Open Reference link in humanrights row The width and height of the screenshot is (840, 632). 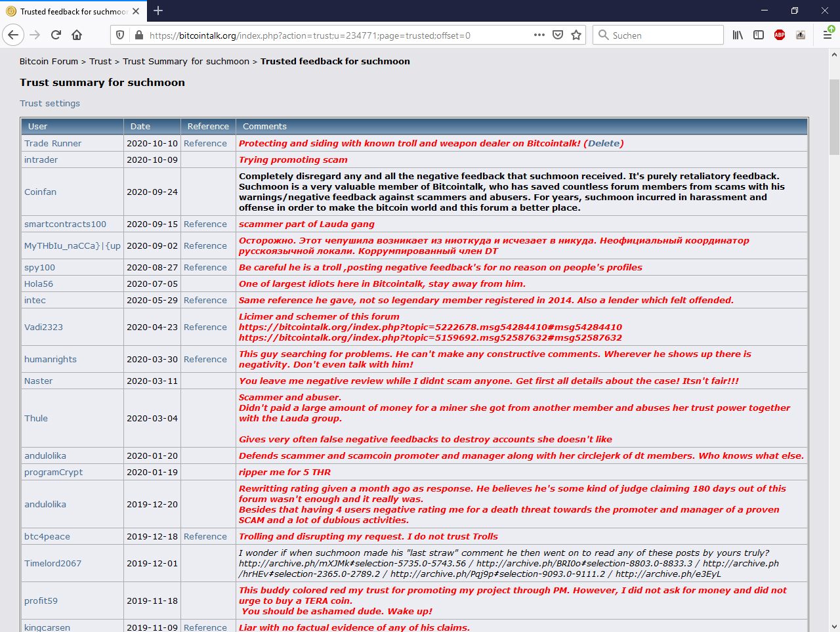[205, 359]
